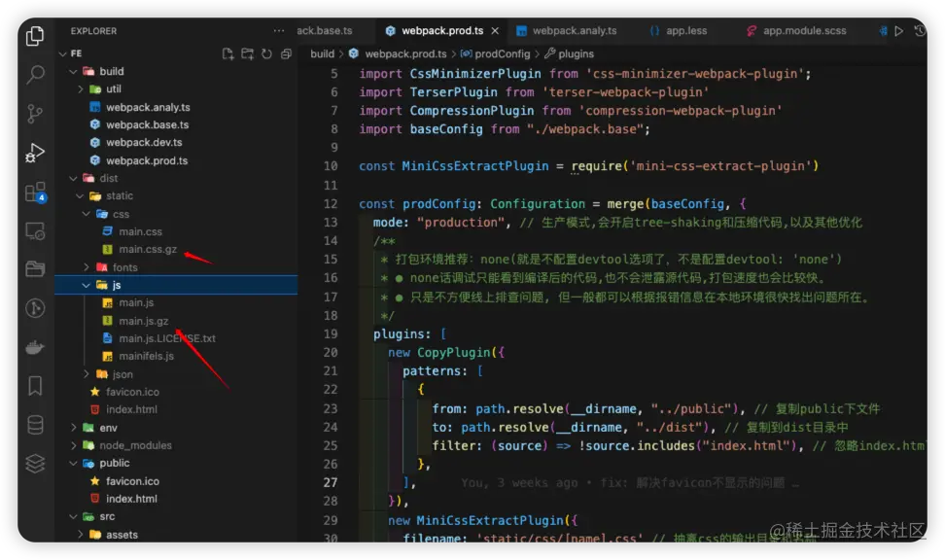Click the New Folder icon in Explorer header
The width and height of the screenshot is (945, 560).
[x=247, y=53]
